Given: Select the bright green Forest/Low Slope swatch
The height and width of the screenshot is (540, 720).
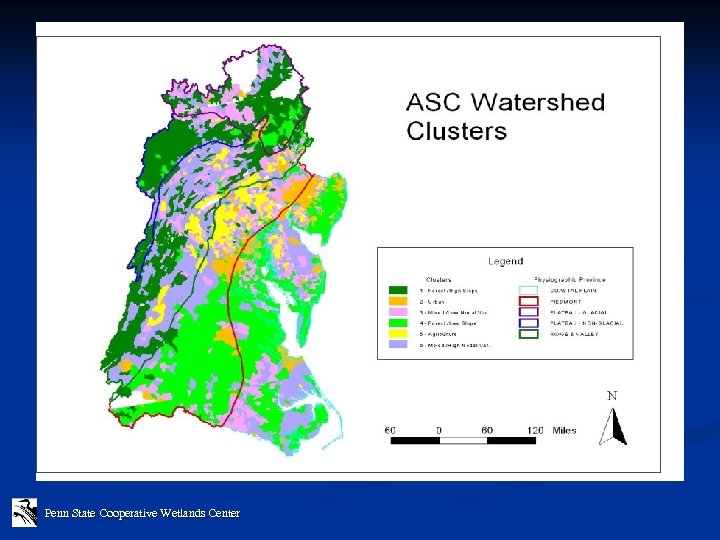Looking at the screenshot, I should [398, 323].
